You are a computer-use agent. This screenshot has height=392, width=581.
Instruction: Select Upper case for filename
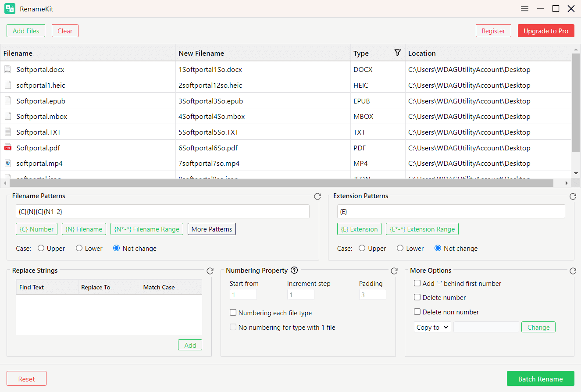[41, 248]
